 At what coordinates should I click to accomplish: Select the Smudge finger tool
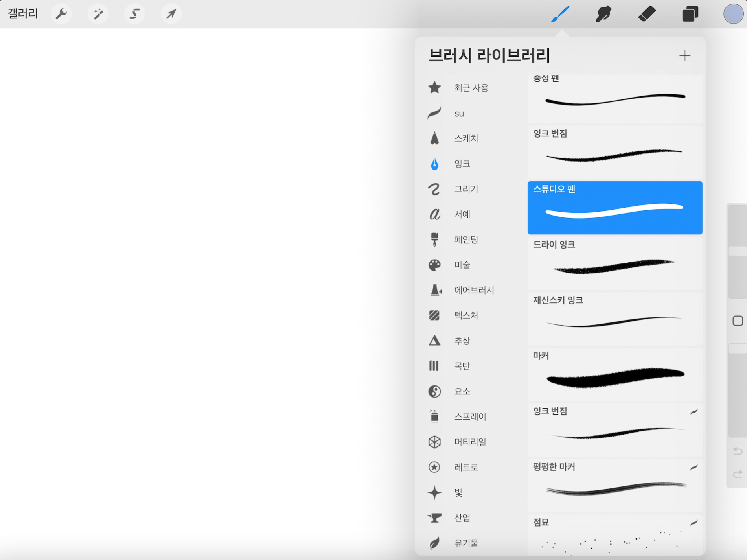603,14
